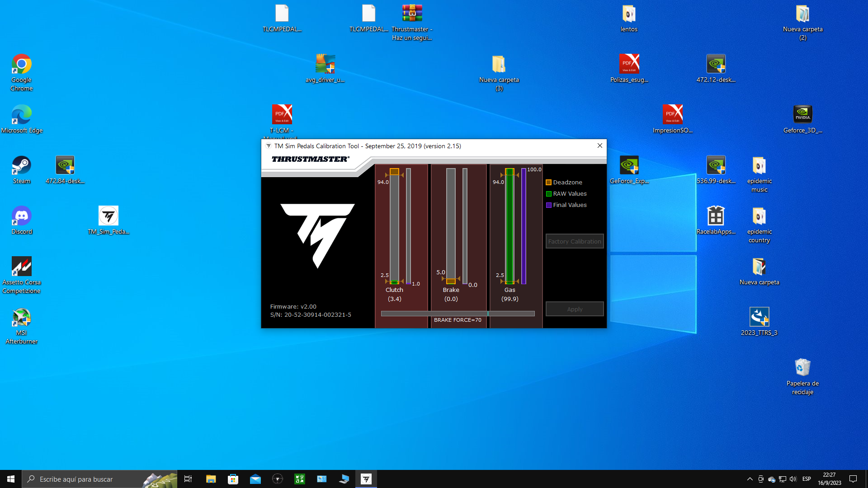Open Microsoft Edge desktop shortcut
Screen dimensions: 868x488
21,119
